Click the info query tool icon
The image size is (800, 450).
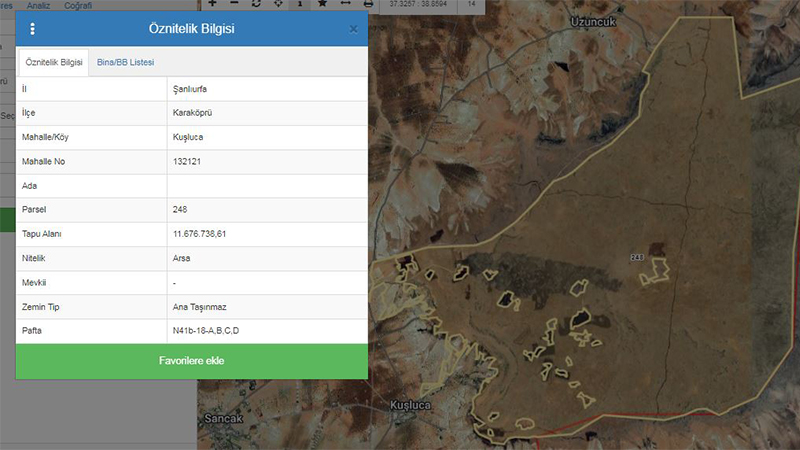pos(300,4)
